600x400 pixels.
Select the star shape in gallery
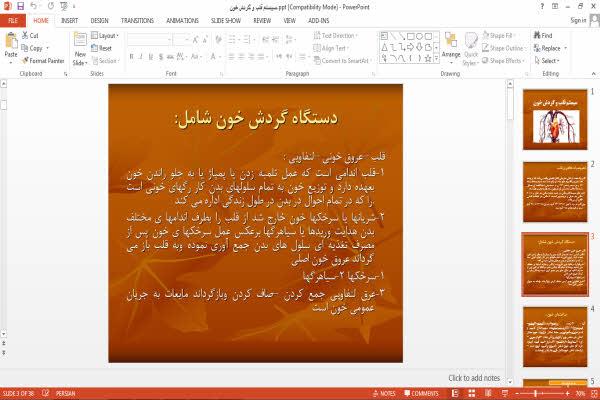pyautogui.click(x=428, y=58)
